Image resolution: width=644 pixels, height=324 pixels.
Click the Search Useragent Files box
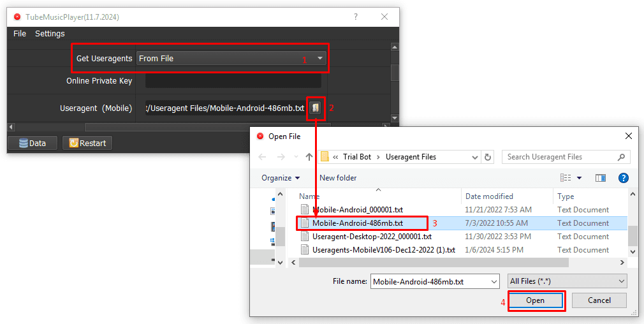[566, 157]
